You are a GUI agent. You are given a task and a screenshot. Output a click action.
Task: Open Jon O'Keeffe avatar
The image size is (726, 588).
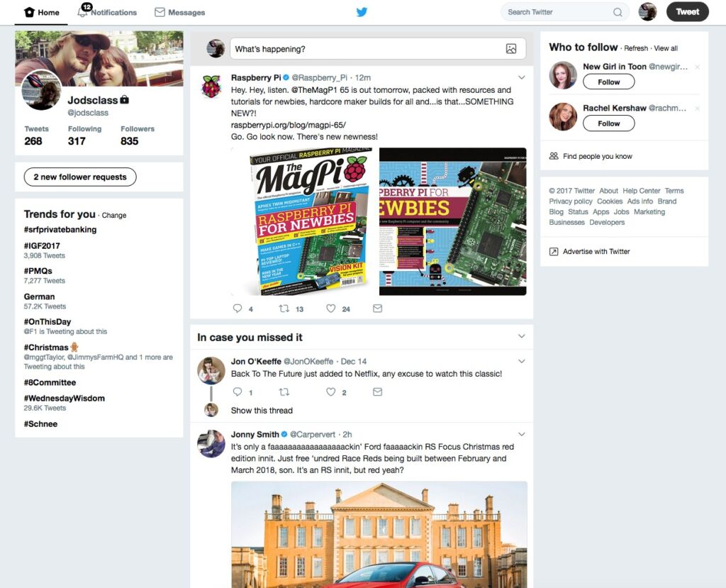(x=211, y=371)
